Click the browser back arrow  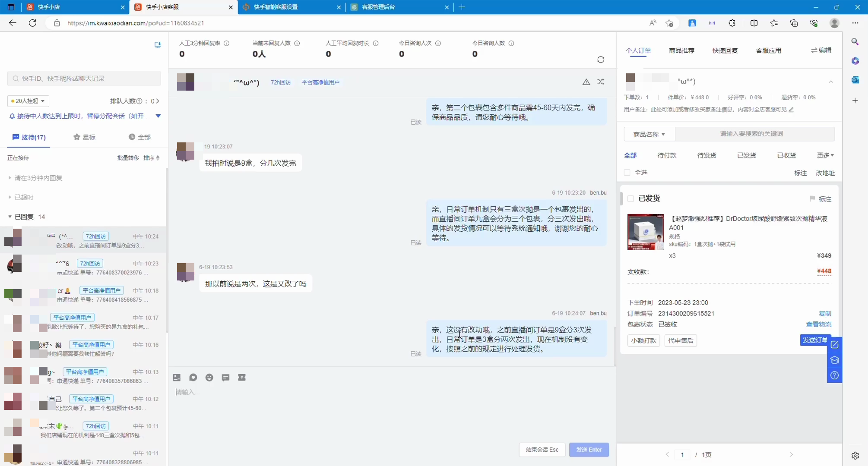(13, 23)
